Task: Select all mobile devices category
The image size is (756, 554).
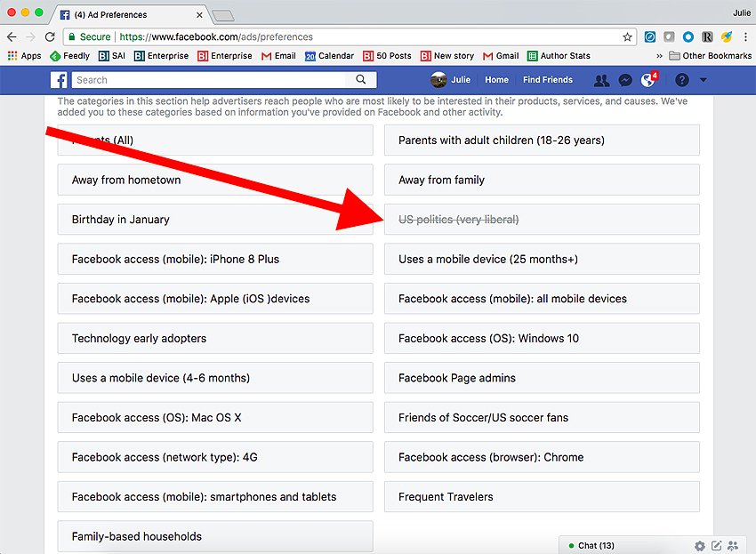Action: (542, 299)
